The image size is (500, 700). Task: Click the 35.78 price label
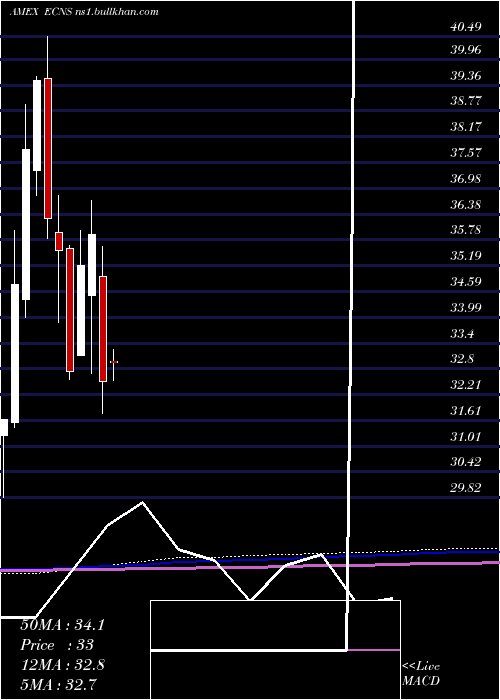(x=466, y=230)
